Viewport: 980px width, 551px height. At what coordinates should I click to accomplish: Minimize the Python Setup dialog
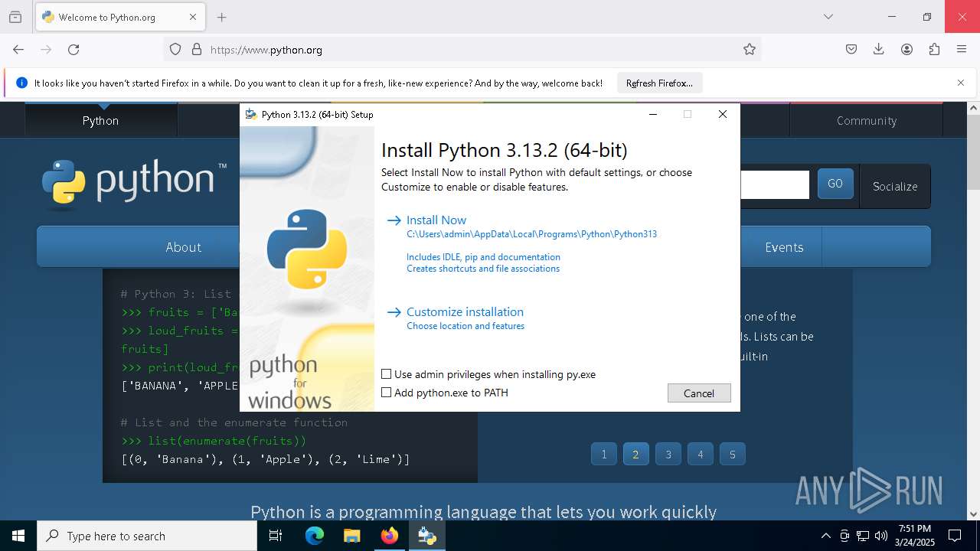click(653, 114)
